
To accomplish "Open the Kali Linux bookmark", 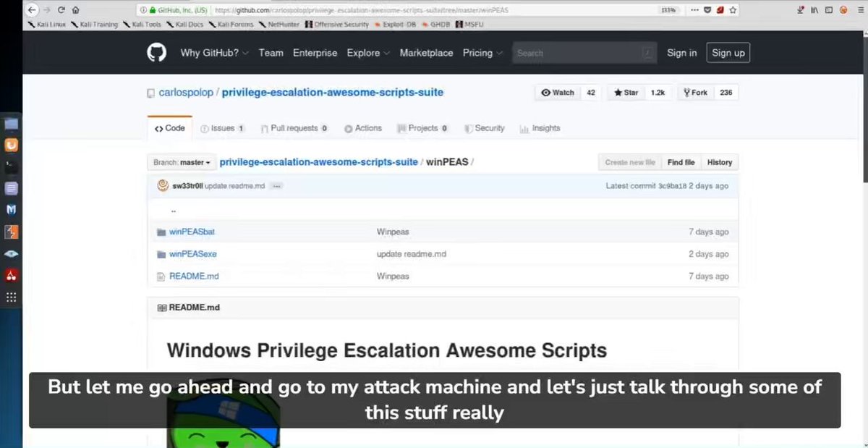I will (x=47, y=24).
